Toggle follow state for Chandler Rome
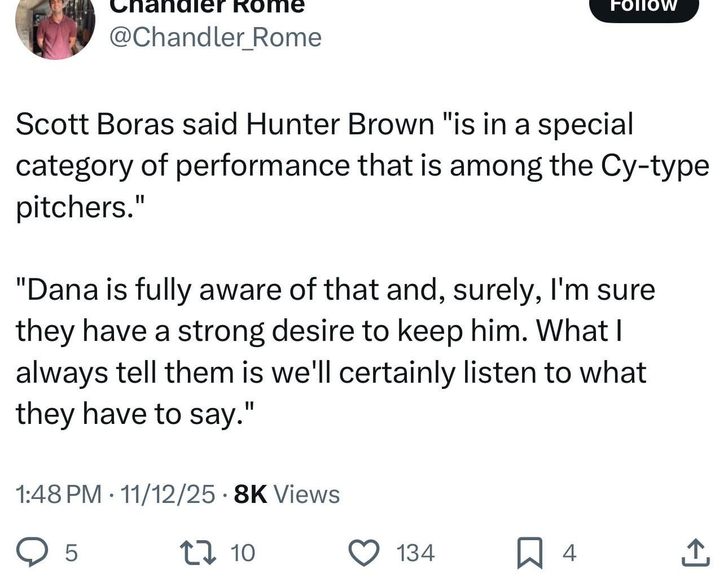 point(643,8)
